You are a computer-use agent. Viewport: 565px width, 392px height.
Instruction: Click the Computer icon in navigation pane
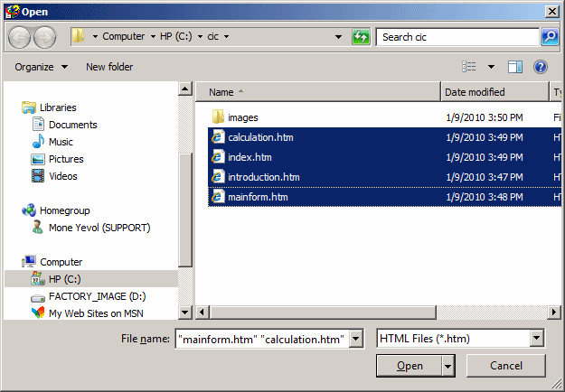pos(29,262)
